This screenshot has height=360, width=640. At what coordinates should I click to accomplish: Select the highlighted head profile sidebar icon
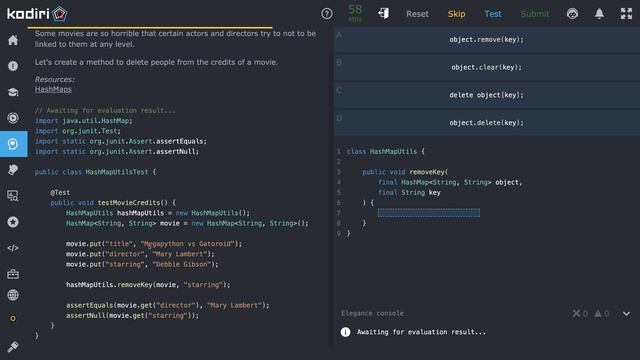(x=13, y=144)
